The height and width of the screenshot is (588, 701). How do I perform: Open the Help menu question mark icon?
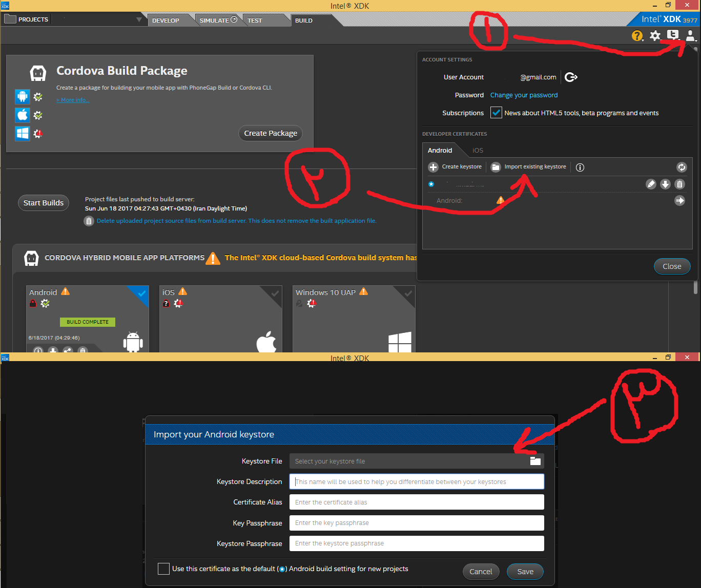637,36
